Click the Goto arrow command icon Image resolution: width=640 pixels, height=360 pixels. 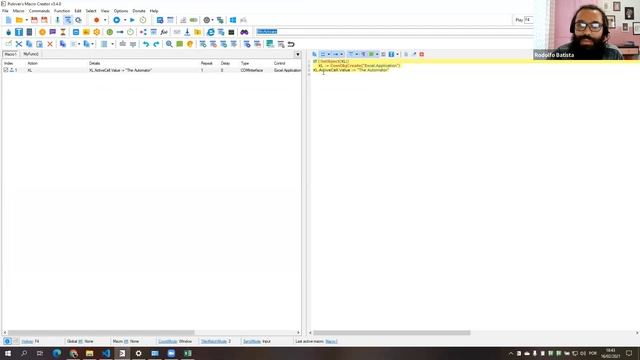pos(120,32)
